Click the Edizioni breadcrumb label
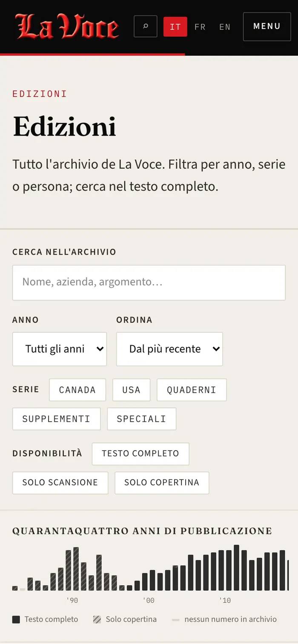 pyautogui.click(x=40, y=94)
